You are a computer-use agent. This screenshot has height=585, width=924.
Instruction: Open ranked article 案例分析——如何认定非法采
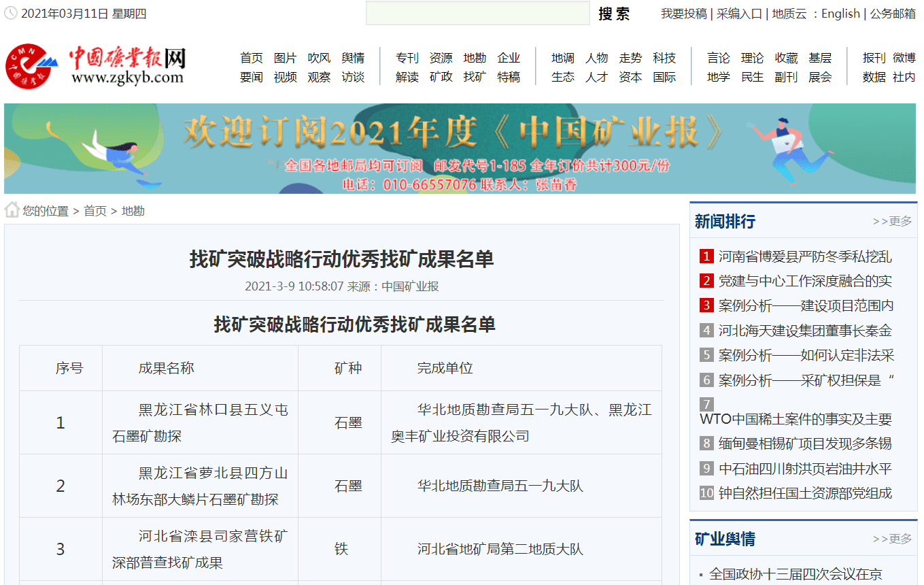806,355
